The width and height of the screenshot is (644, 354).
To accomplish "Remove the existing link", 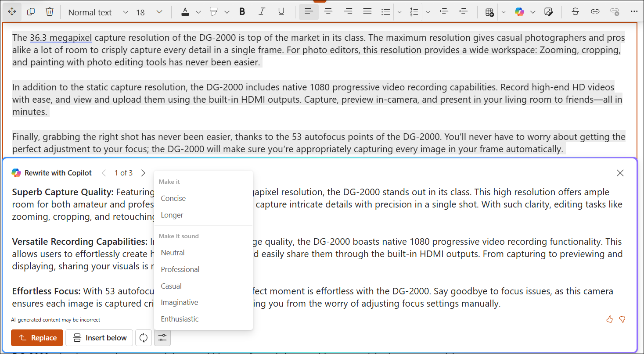I will pyautogui.click(x=614, y=11).
